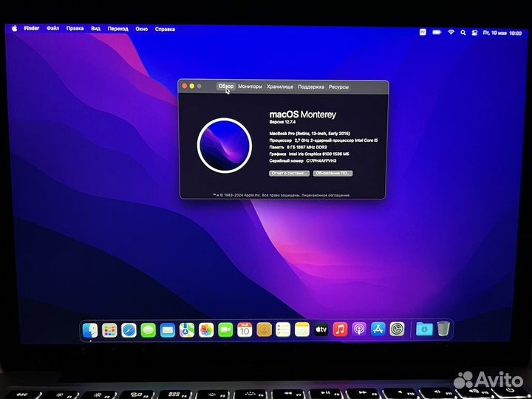Open Notes yellow icon in Dock

[302, 330]
